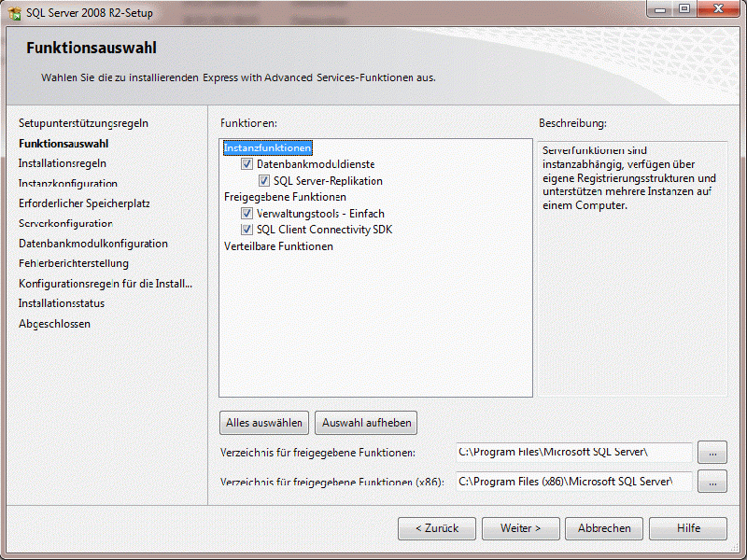Image resolution: width=747 pixels, height=560 pixels.
Task: Select Konfigurationsregeln für die Install... step
Action: [106, 284]
